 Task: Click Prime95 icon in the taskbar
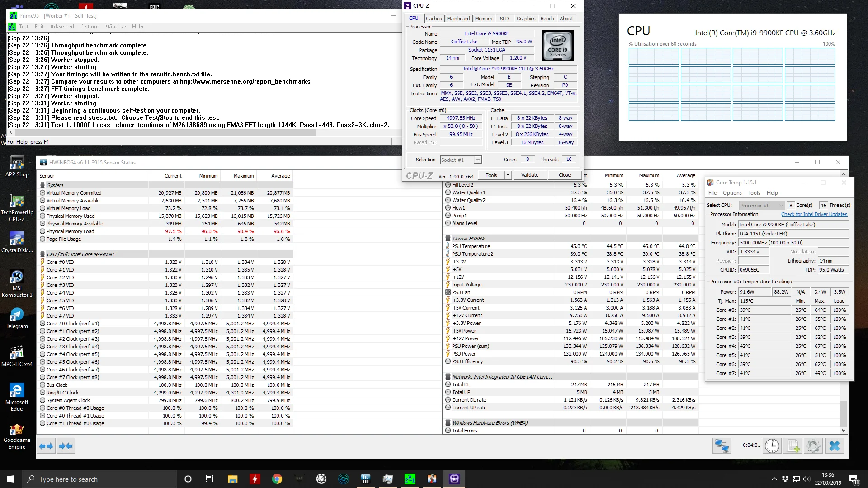[x=410, y=479]
